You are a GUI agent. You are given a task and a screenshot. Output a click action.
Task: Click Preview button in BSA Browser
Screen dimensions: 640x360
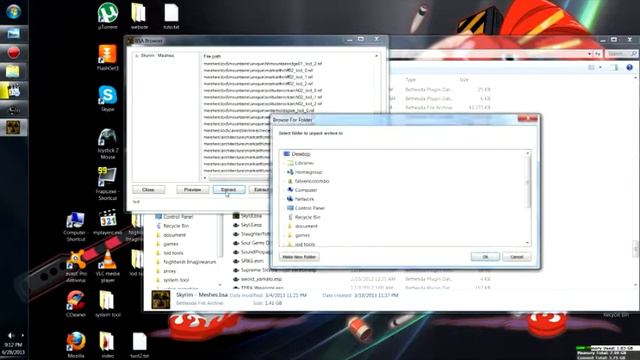point(193,190)
